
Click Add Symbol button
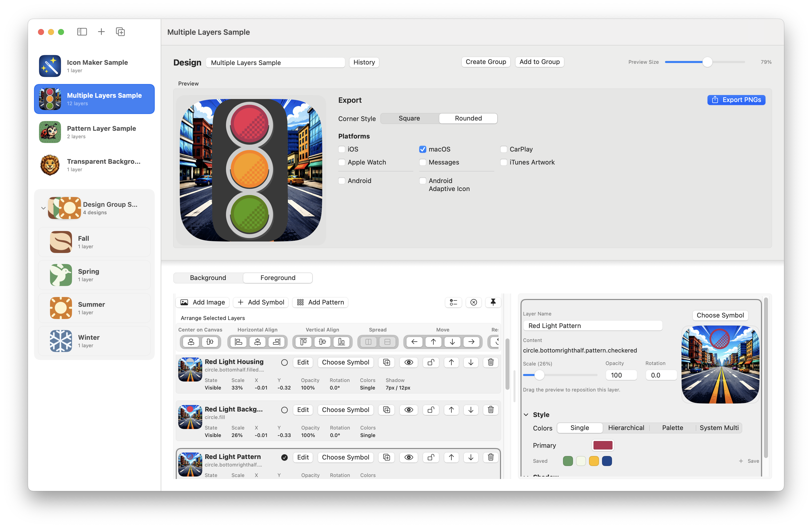point(261,302)
